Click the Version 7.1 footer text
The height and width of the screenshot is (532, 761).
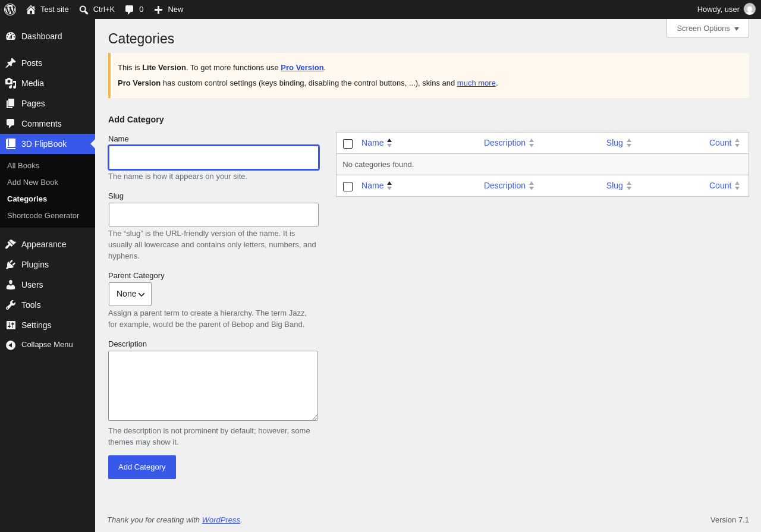[x=729, y=520]
